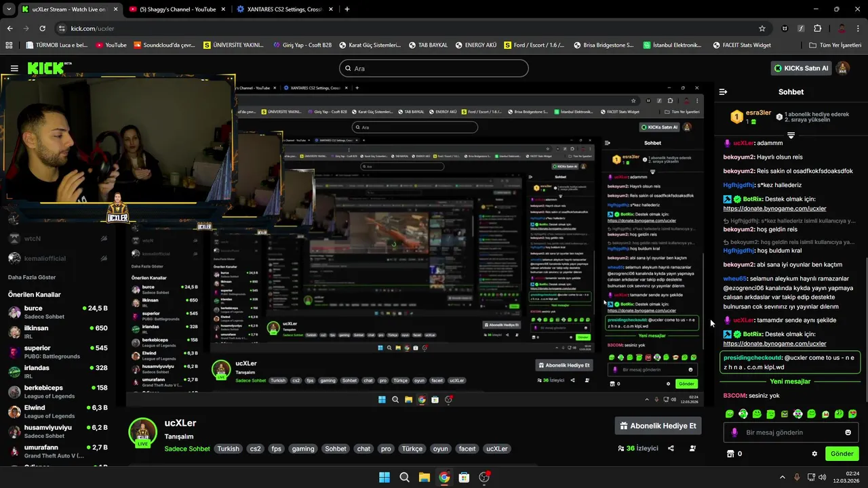Open Tüm Yer İşaretleri bookmarks folder

(x=835, y=45)
